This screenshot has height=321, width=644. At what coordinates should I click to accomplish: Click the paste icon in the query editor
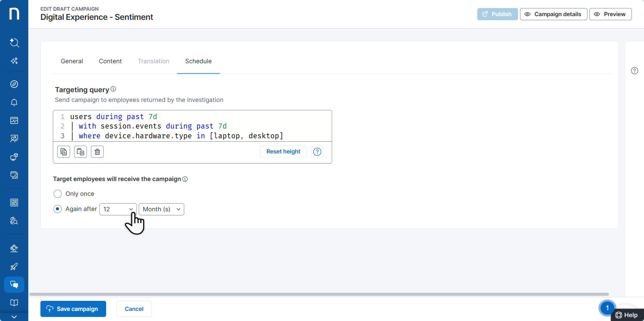80,152
